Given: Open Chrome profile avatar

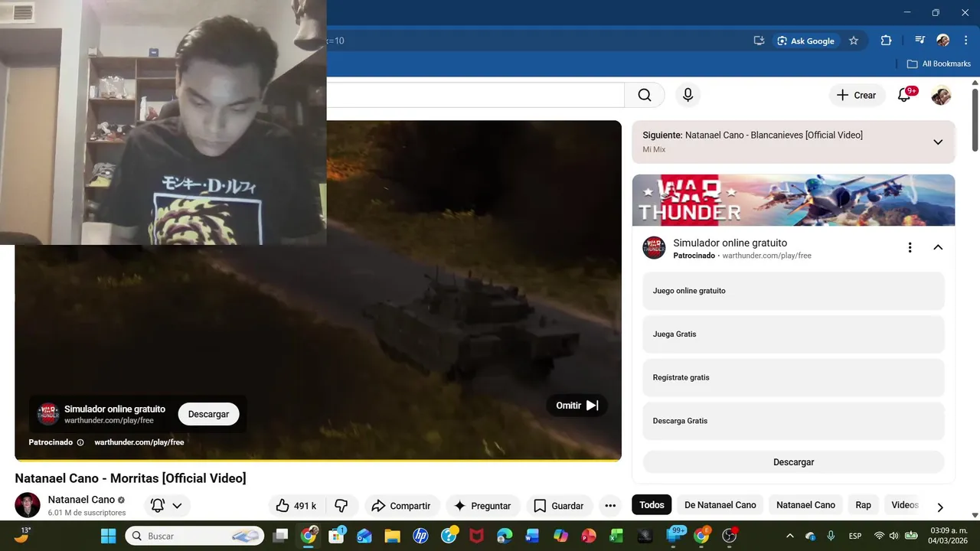Looking at the screenshot, I should [942, 41].
